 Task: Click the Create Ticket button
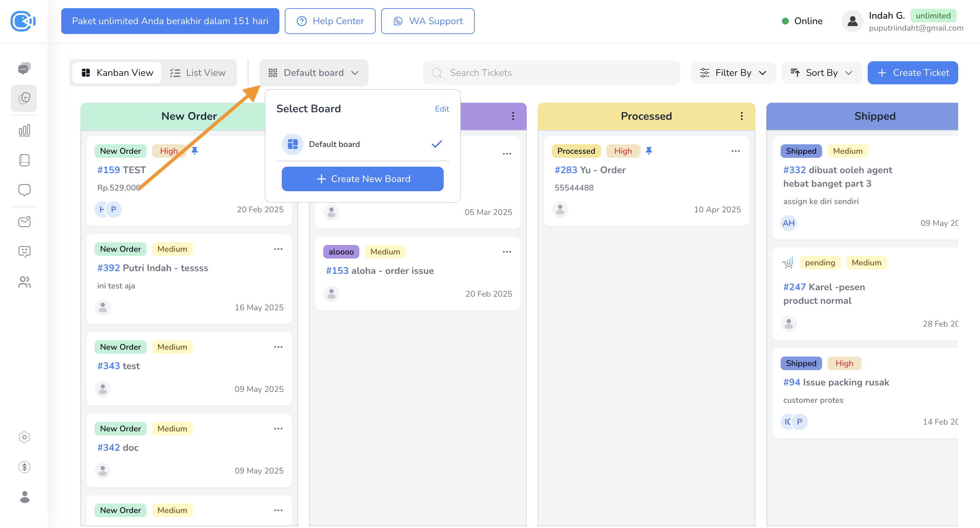coord(912,73)
